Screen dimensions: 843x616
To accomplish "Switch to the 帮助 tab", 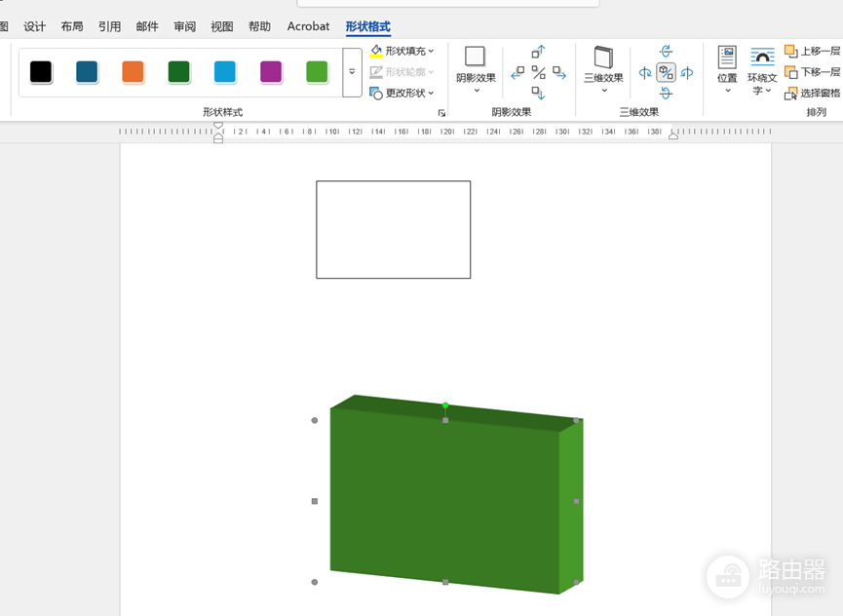I will (x=259, y=26).
